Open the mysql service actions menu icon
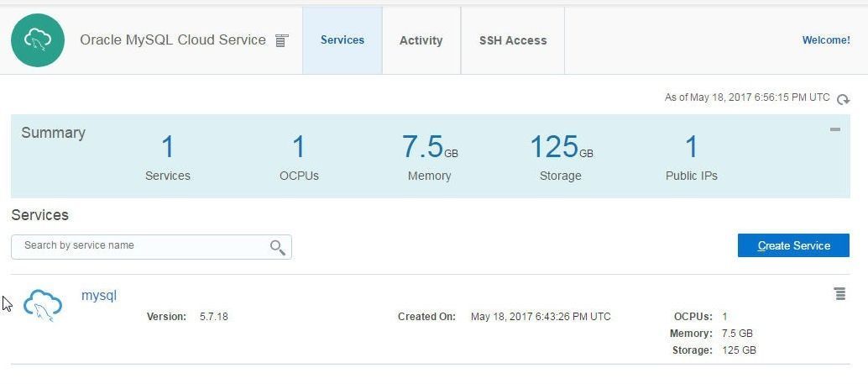Screen dimensions: 868x384 839,294
